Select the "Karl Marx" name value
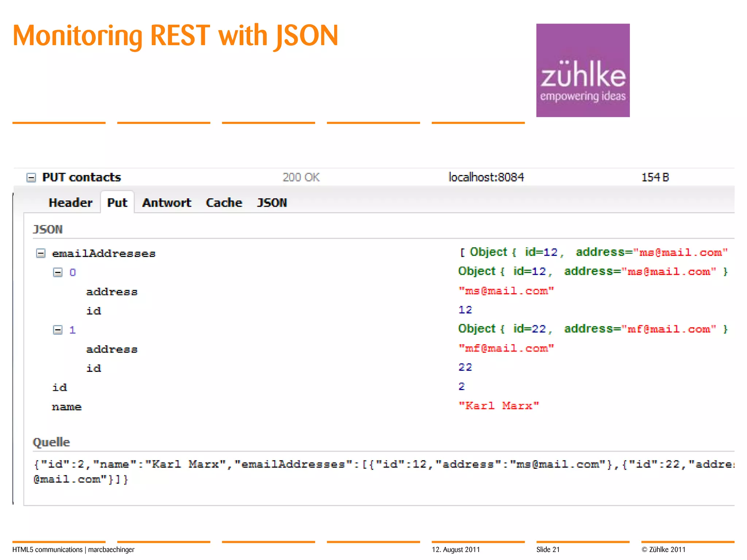 [499, 406]
